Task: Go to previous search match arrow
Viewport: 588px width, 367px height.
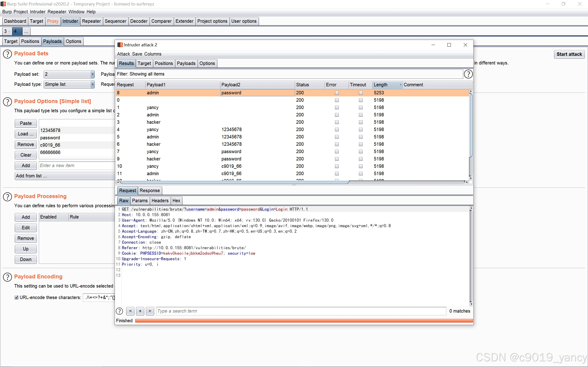Action: [x=130, y=311]
